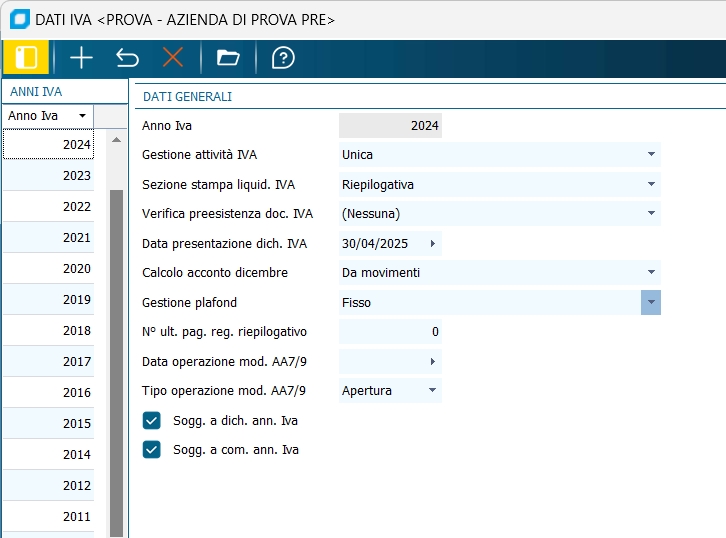Select year 2017 in list

pyautogui.click(x=49, y=362)
